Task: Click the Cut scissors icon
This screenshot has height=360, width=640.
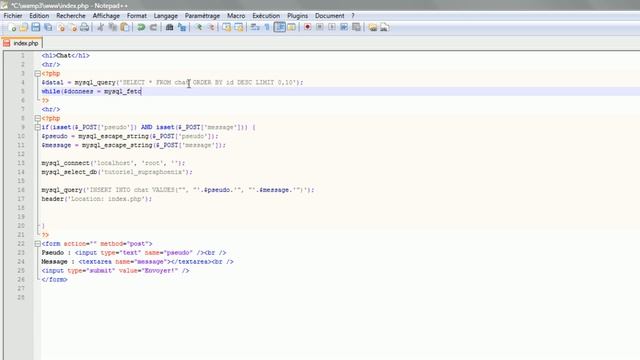Action: (x=100, y=27)
